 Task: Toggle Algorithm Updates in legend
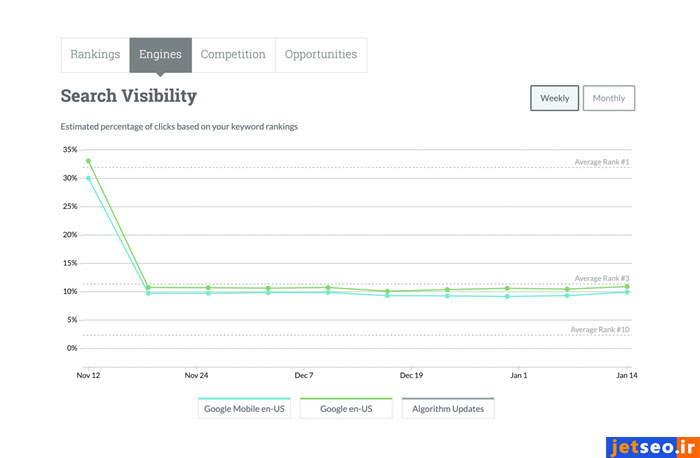(x=448, y=409)
